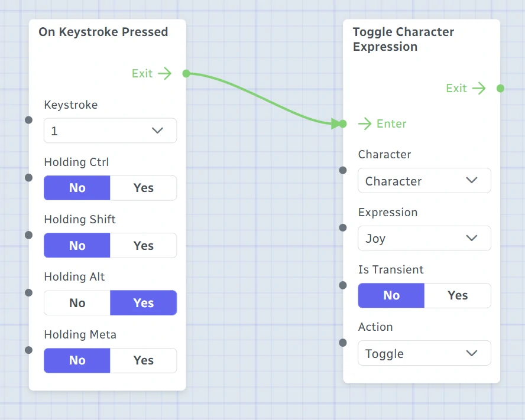
Task: Select the Toggle Character Expression node title
Action: tap(403, 39)
